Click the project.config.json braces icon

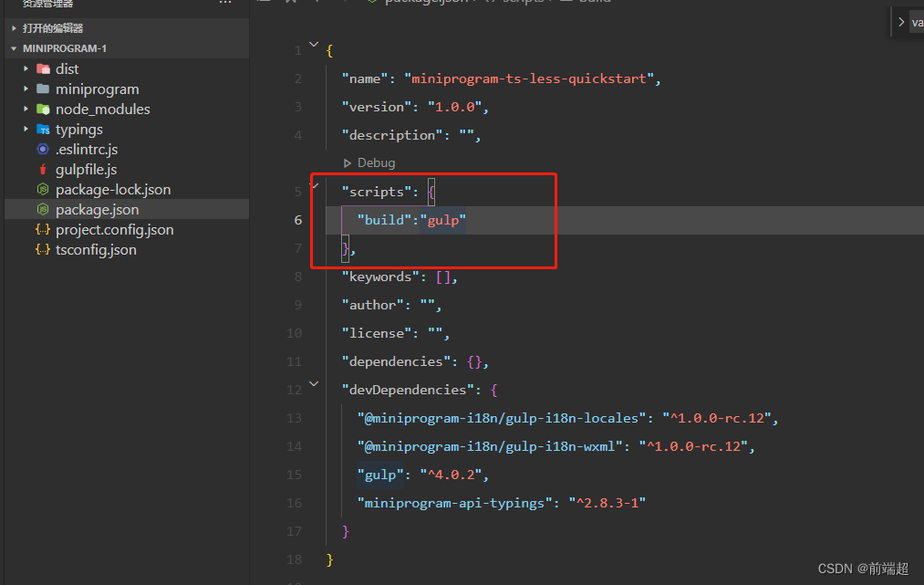(x=43, y=229)
